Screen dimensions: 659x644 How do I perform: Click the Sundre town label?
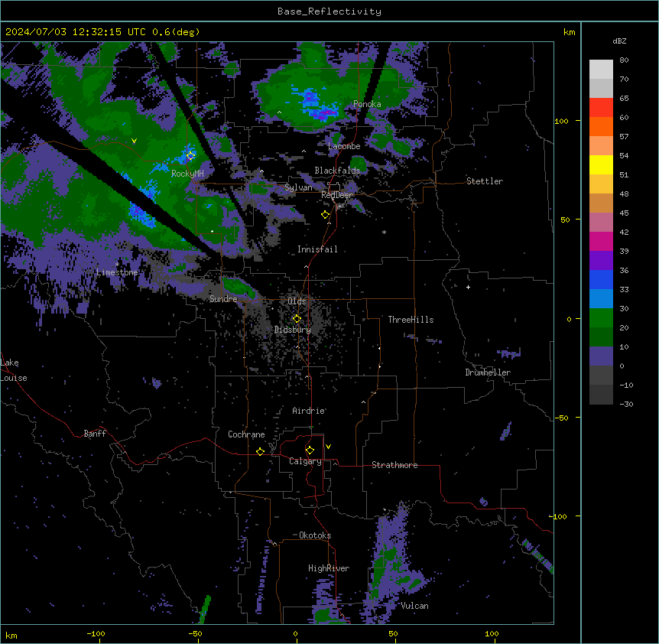223,299
